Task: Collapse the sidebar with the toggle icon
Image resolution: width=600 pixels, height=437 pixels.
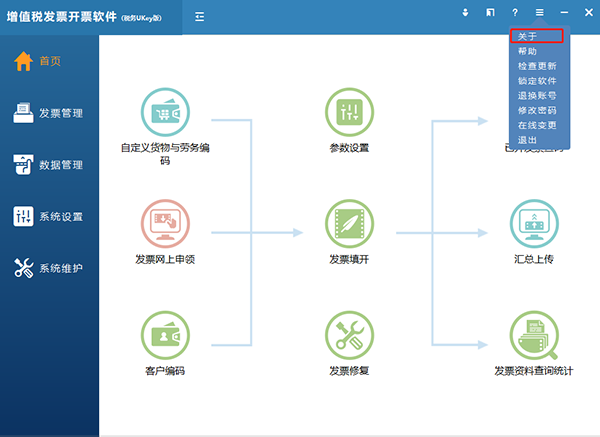Action: coord(200,16)
